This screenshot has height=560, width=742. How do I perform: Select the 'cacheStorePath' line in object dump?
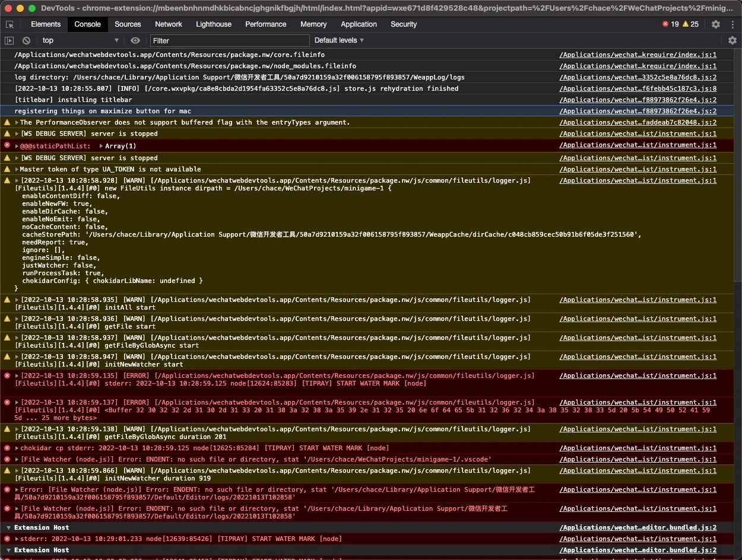click(x=331, y=235)
